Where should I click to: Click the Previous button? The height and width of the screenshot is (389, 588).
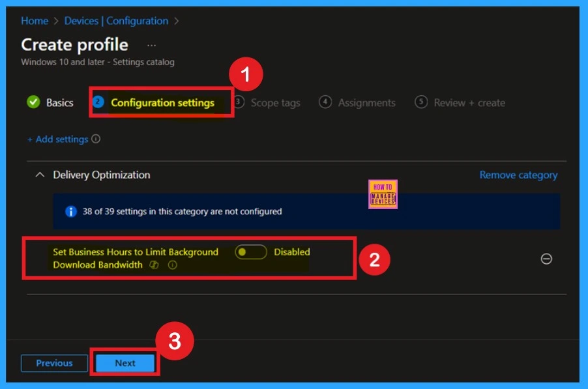coord(54,363)
